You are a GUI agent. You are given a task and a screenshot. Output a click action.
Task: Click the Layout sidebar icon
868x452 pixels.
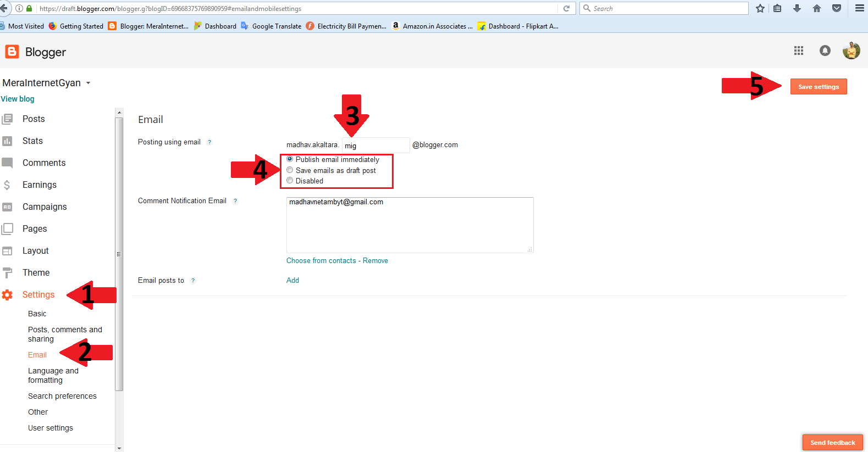[7, 250]
